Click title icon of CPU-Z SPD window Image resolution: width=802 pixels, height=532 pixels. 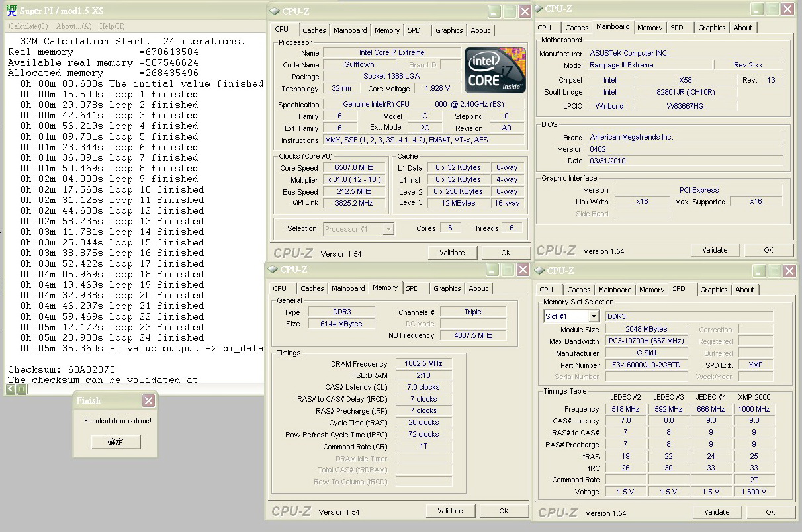click(x=539, y=271)
